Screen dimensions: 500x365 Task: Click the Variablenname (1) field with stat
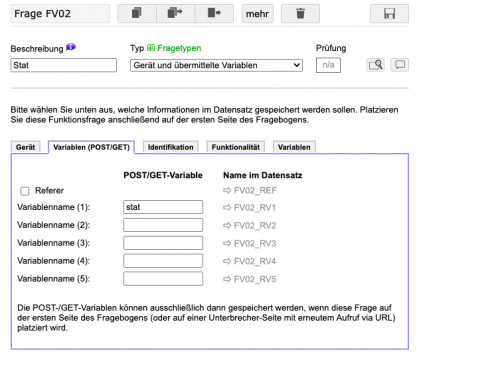pos(163,207)
